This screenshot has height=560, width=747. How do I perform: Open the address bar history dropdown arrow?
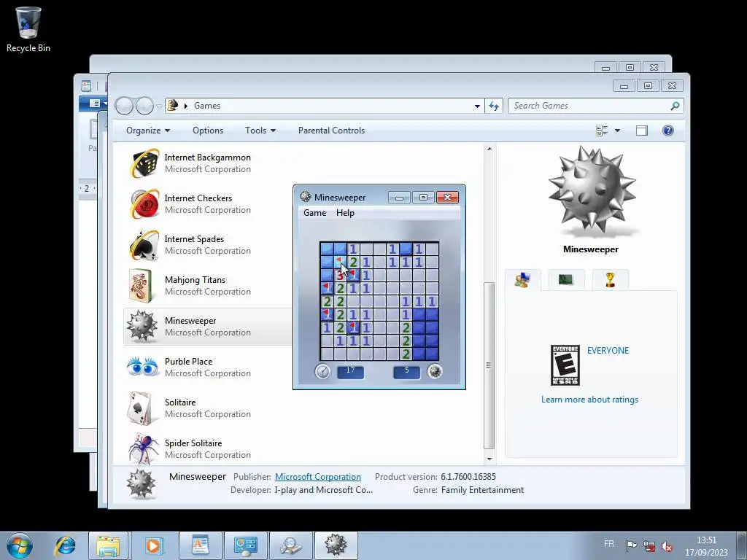coord(477,106)
